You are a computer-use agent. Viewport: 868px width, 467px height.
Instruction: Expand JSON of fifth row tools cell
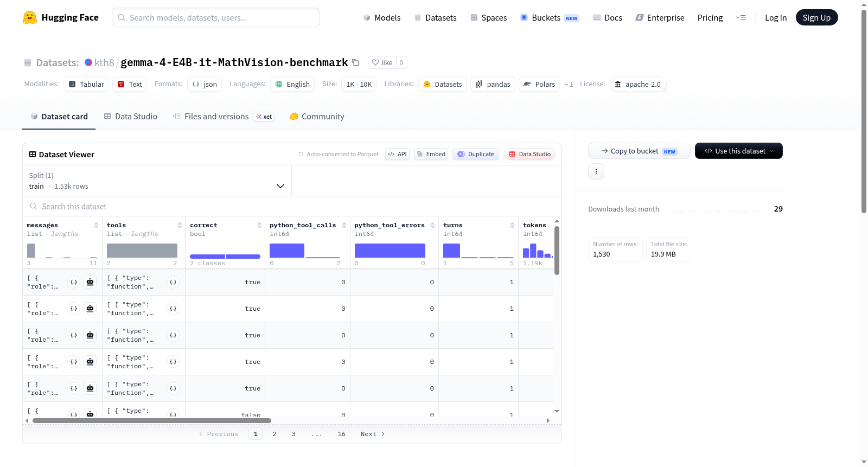click(173, 388)
